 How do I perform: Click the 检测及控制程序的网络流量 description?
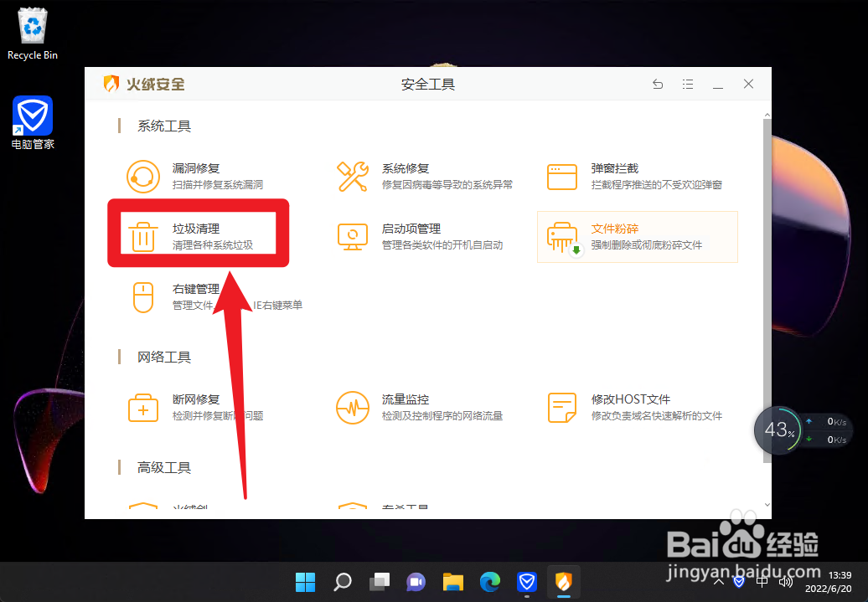[x=442, y=415]
